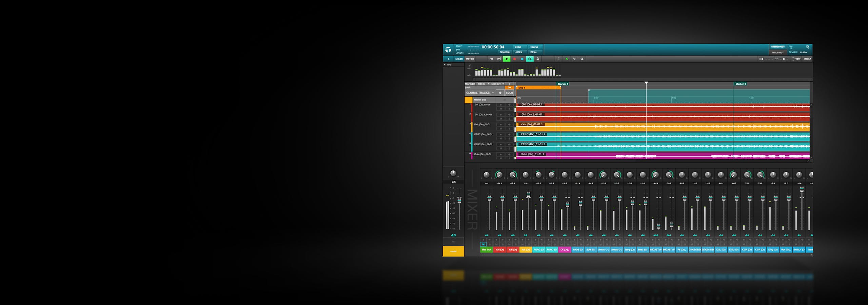This screenshot has height=305, width=868.
Task: Open the MEDIA panel button
Action: 807,59
